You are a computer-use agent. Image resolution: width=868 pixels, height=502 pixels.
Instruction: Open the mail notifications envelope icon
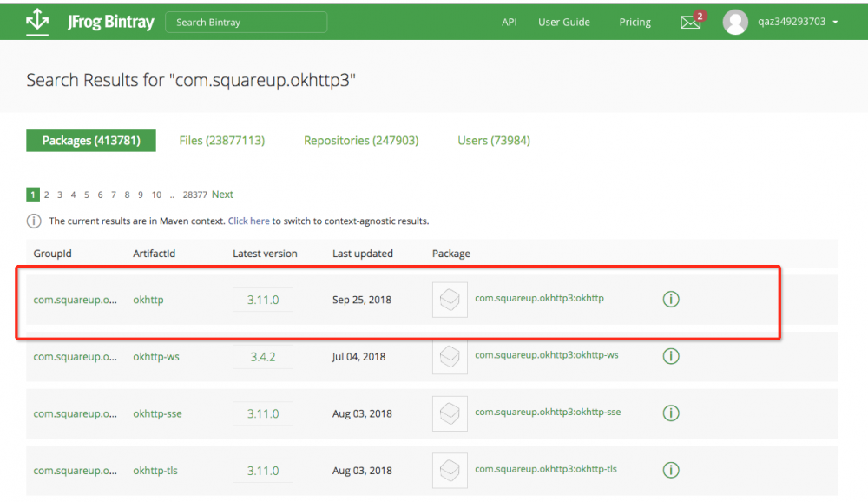click(690, 23)
